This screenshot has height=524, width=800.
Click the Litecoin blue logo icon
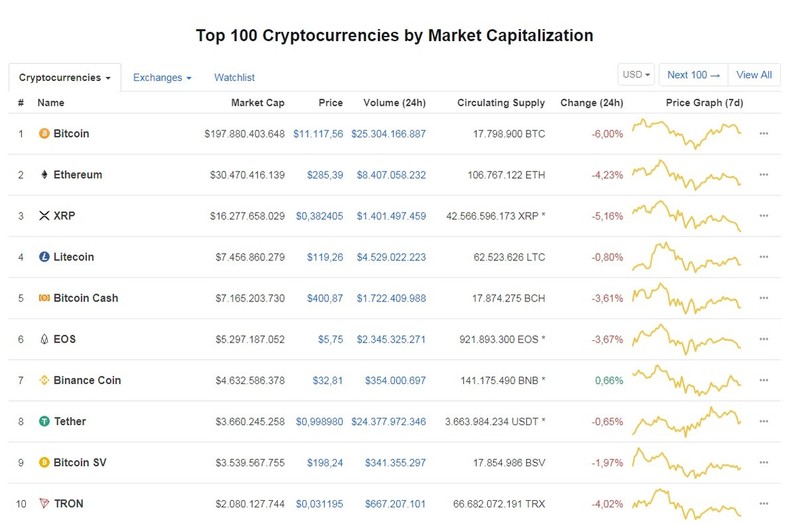coord(44,257)
